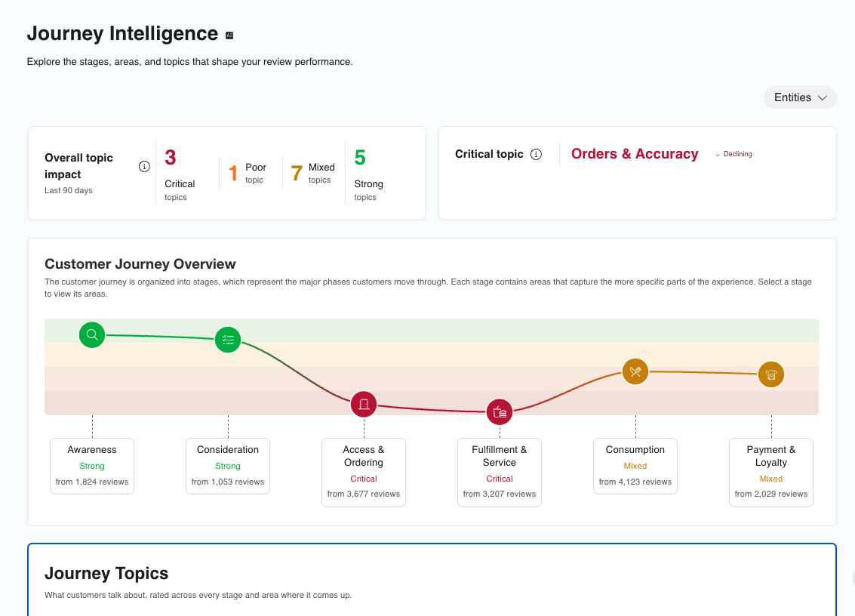This screenshot has width=855, height=616.
Task: Open the Consideration stage card
Action: click(228, 466)
